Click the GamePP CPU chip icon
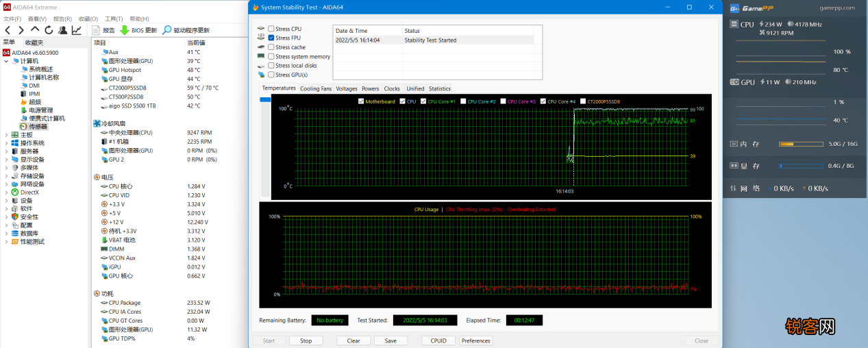 pyautogui.click(x=734, y=24)
